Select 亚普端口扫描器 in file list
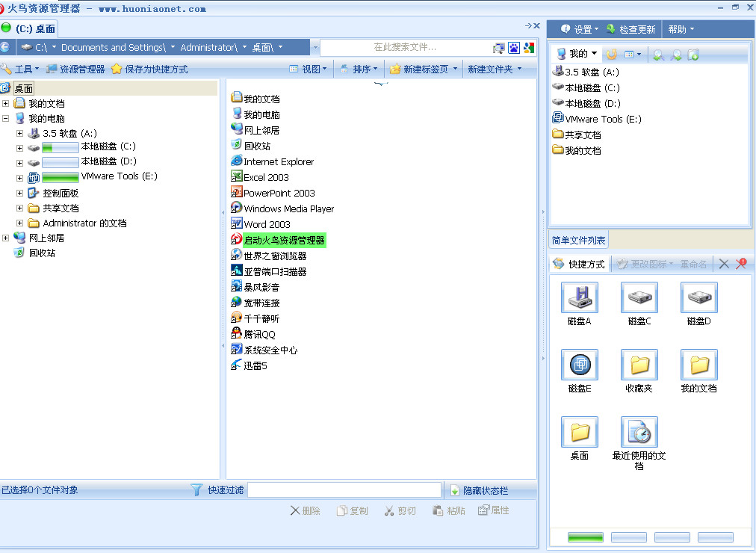Viewport: 756px width, 553px height. 268,271
